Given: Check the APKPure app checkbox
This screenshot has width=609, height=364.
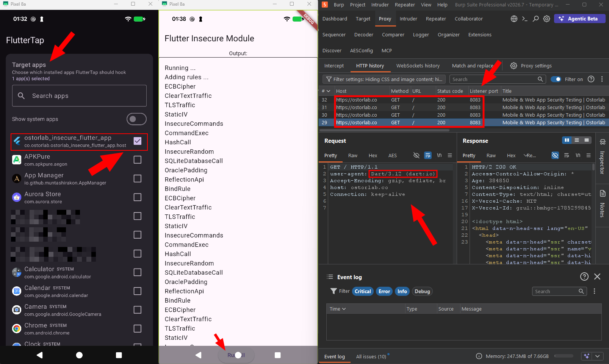Looking at the screenshot, I should click(138, 160).
